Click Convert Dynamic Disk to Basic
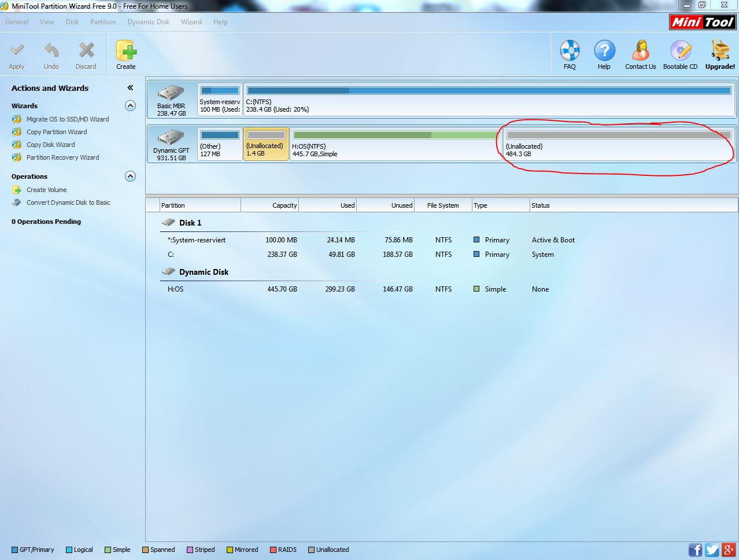Image resolution: width=739 pixels, height=560 pixels. point(68,202)
